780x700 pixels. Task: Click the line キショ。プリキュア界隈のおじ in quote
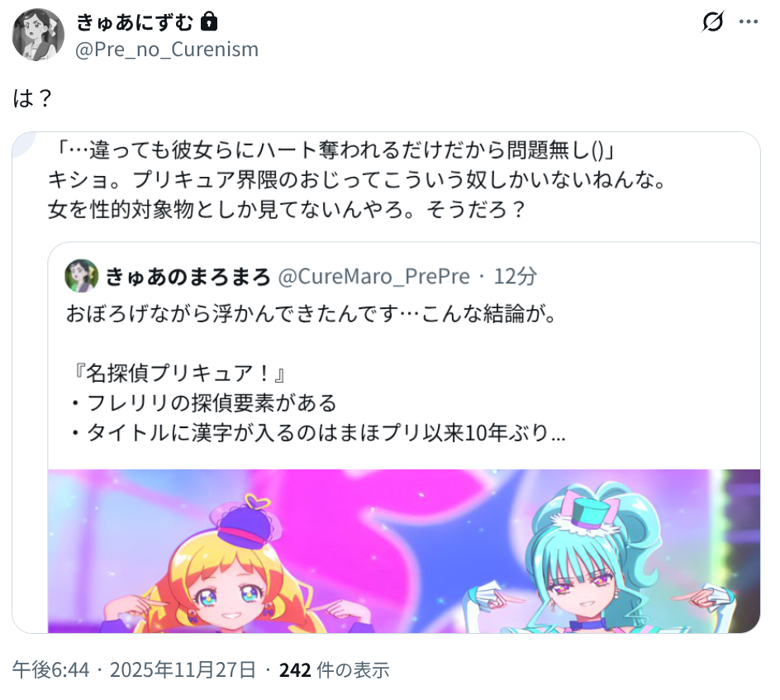(357, 179)
